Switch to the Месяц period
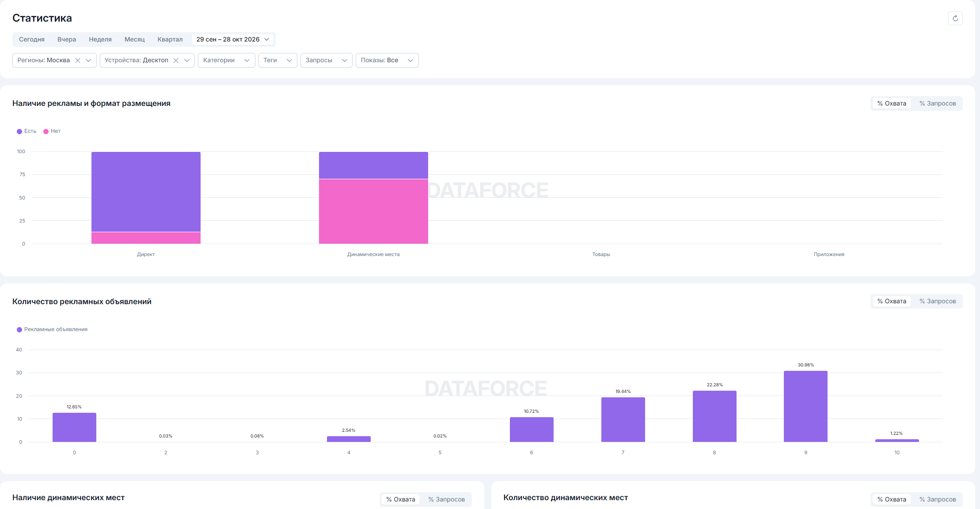 click(135, 39)
